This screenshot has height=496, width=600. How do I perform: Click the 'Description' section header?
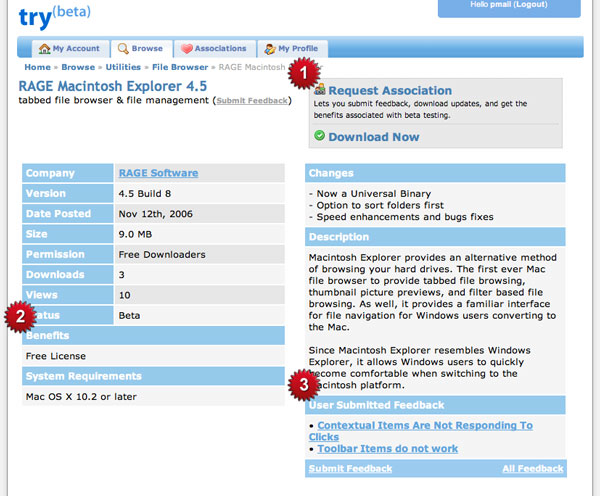click(435, 237)
